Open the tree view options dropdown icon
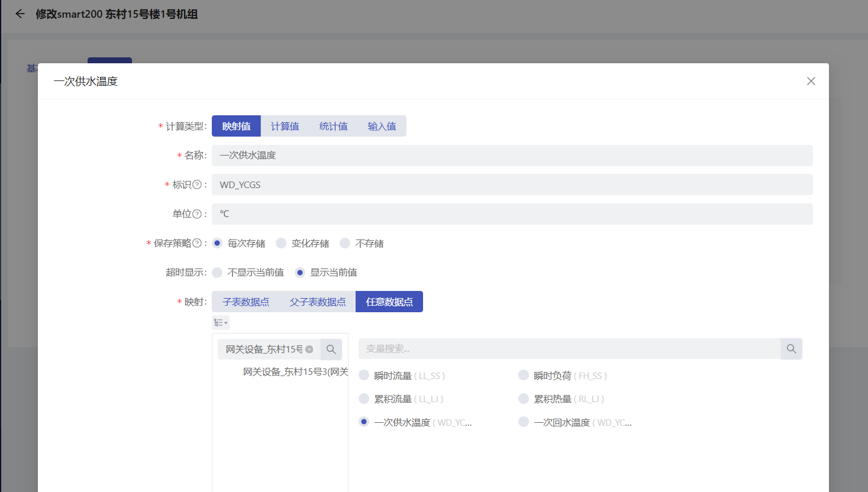The height and width of the screenshot is (492, 868). [221, 322]
